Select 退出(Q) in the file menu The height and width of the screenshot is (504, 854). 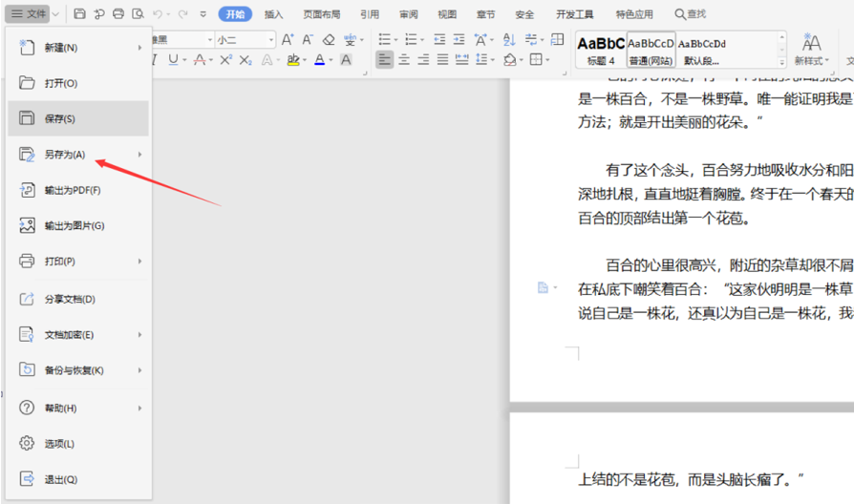(x=78, y=479)
